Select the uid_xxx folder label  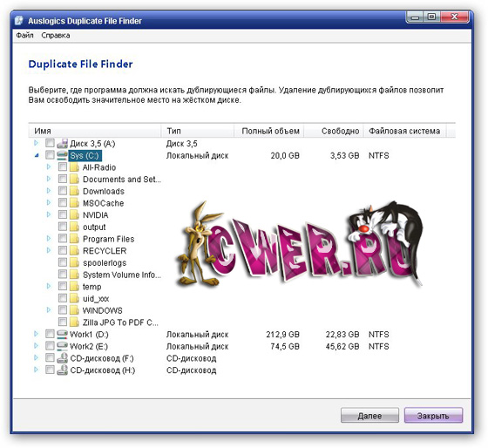[96, 299]
